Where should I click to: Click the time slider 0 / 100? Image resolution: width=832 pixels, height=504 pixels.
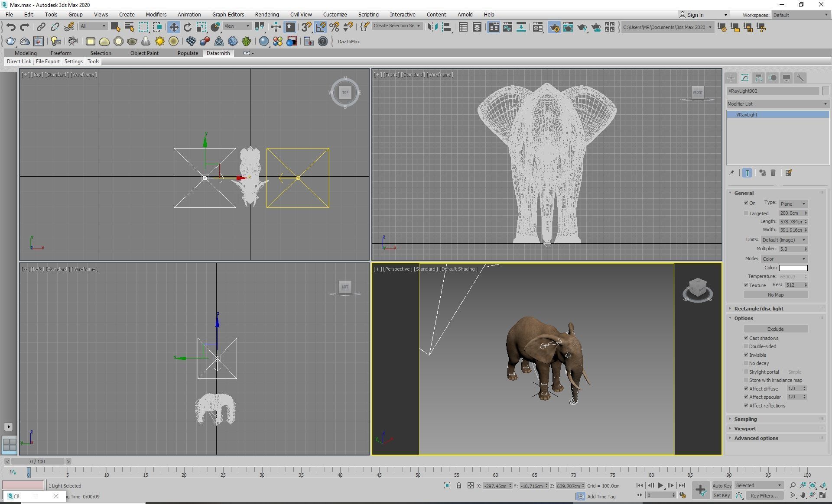[x=38, y=462]
